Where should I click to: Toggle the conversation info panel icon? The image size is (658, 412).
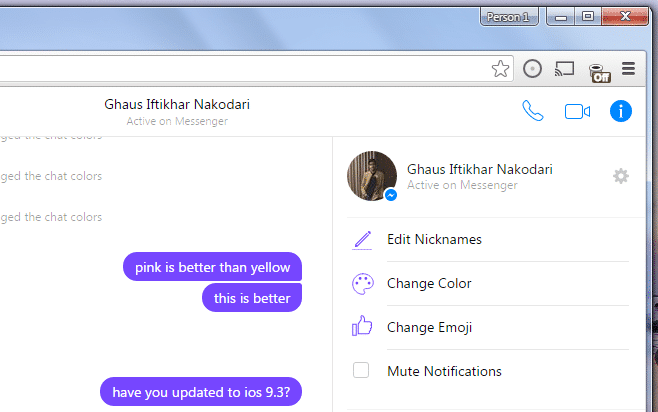621,111
